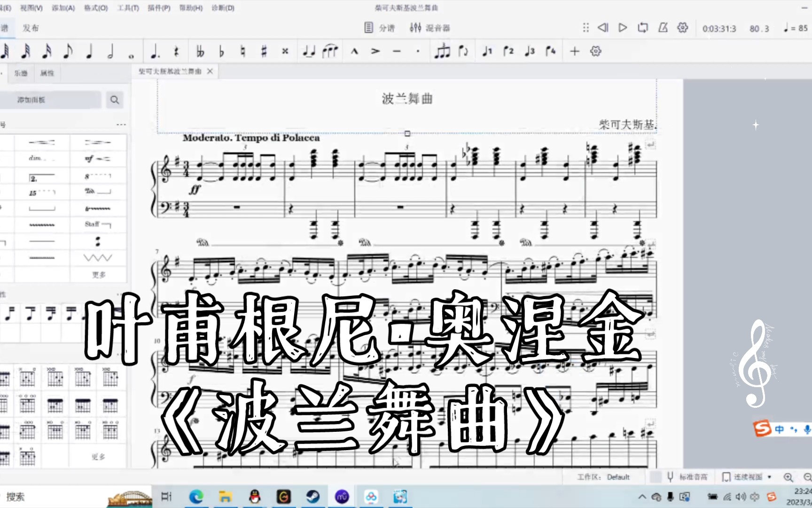
Task: Open the 视图(V) menu
Action: tap(31, 8)
